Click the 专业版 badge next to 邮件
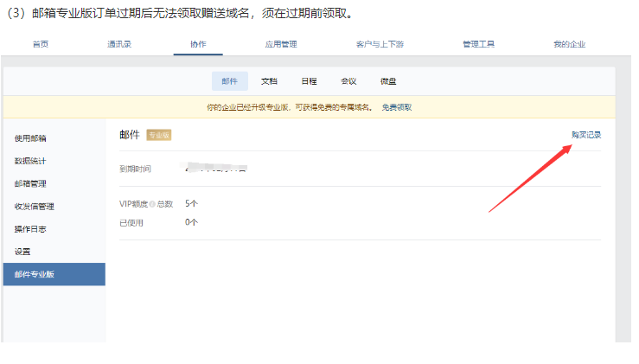The height and width of the screenshot is (364, 639). (159, 135)
